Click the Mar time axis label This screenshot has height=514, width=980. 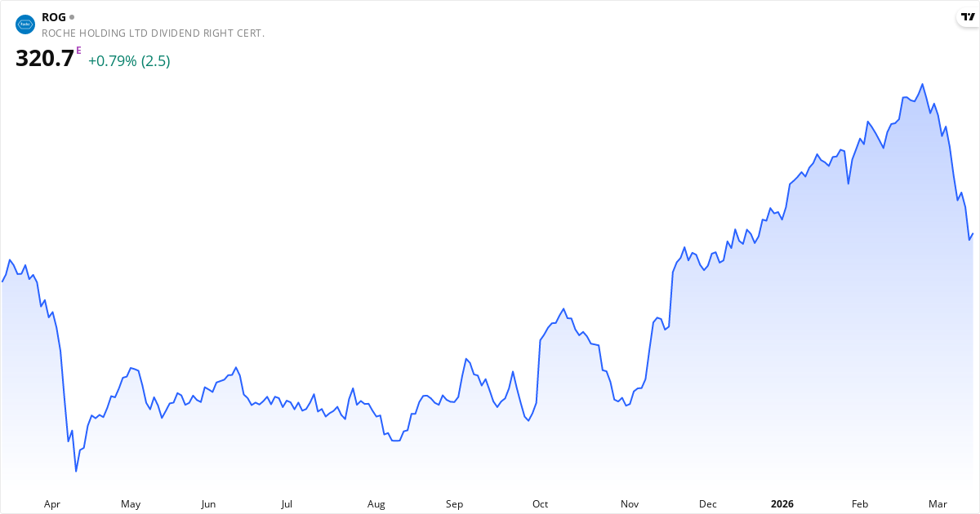938,504
